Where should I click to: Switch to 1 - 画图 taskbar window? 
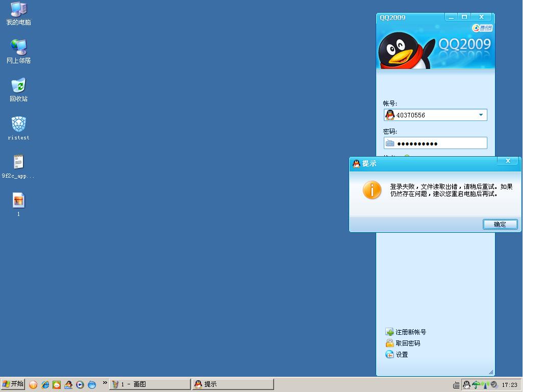(x=150, y=384)
